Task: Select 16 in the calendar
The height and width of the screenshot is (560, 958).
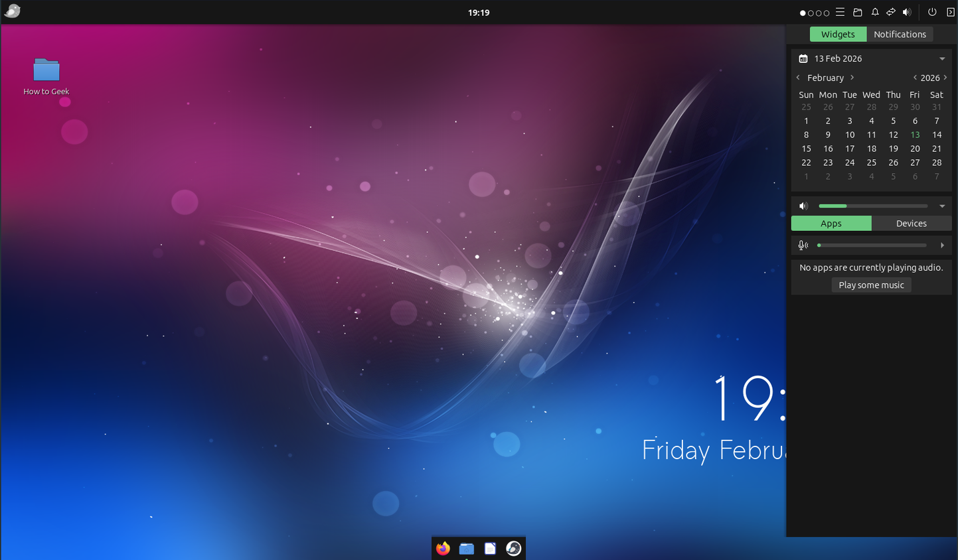Action: (828, 149)
